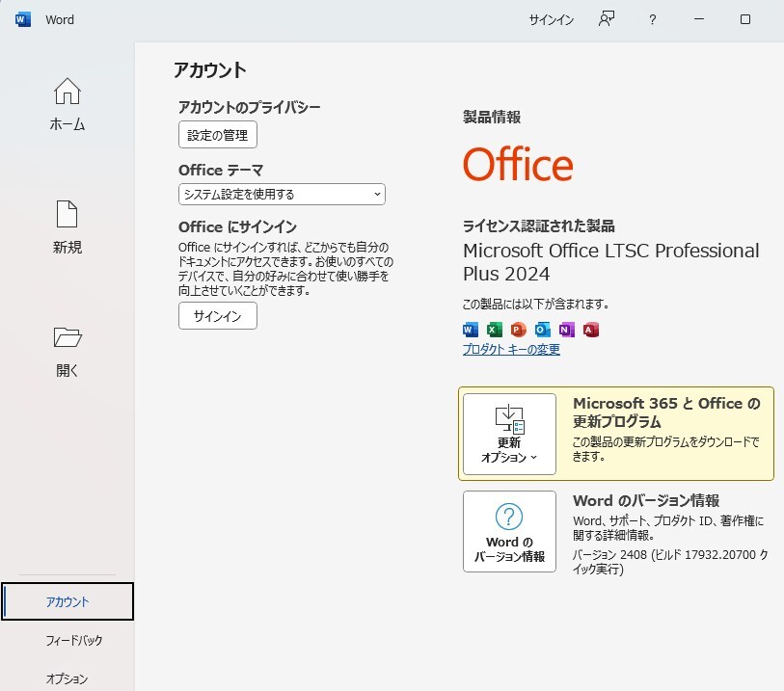
Task: Click the Access icon in included products
Action: coord(590,330)
